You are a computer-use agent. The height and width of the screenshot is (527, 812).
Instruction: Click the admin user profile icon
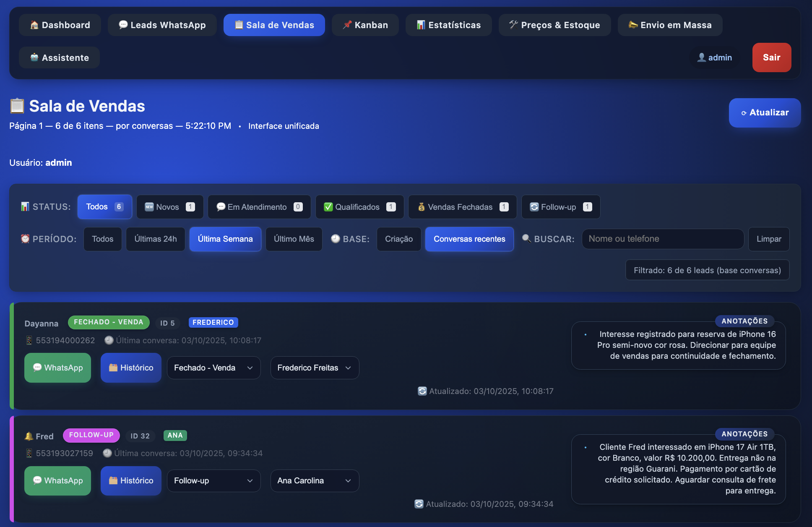click(x=702, y=57)
